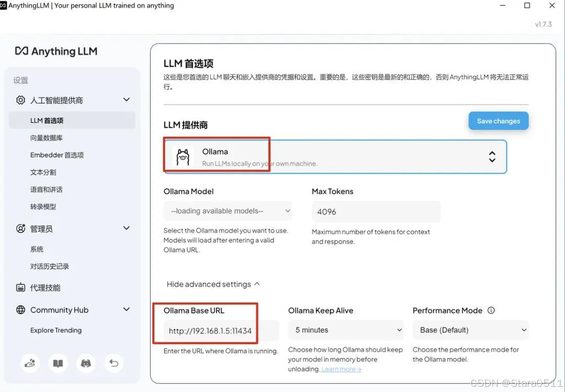Open Explore Trending page
The image size is (565, 392).
pyautogui.click(x=56, y=330)
